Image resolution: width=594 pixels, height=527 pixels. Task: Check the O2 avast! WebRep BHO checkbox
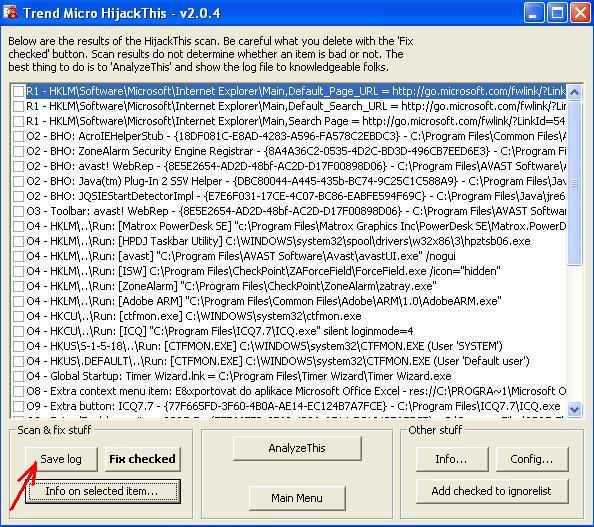tap(19, 166)
